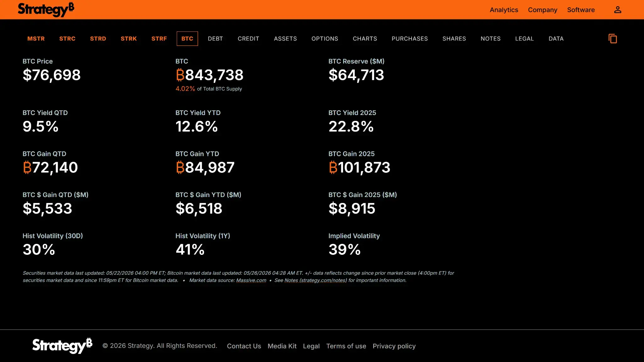Switch to the SHARES tab
Screen dimensions: 644x362
pyautogui.click(x=454, y=39)
